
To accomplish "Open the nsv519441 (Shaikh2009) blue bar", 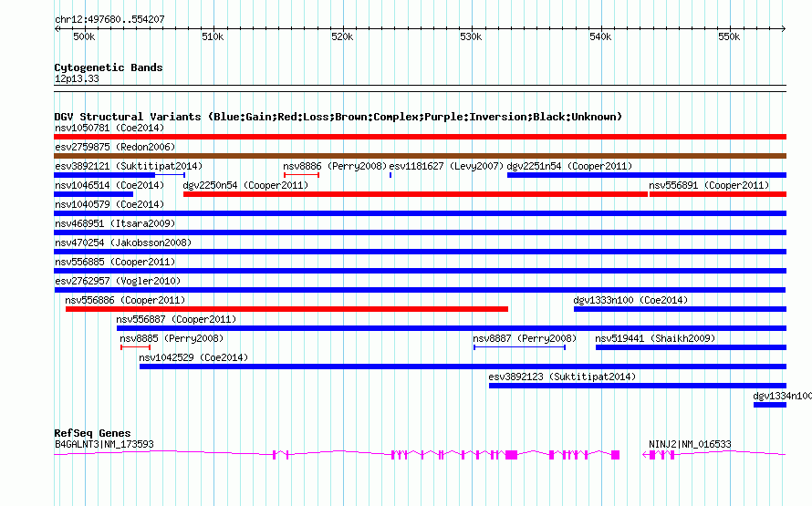I will 692,347.
